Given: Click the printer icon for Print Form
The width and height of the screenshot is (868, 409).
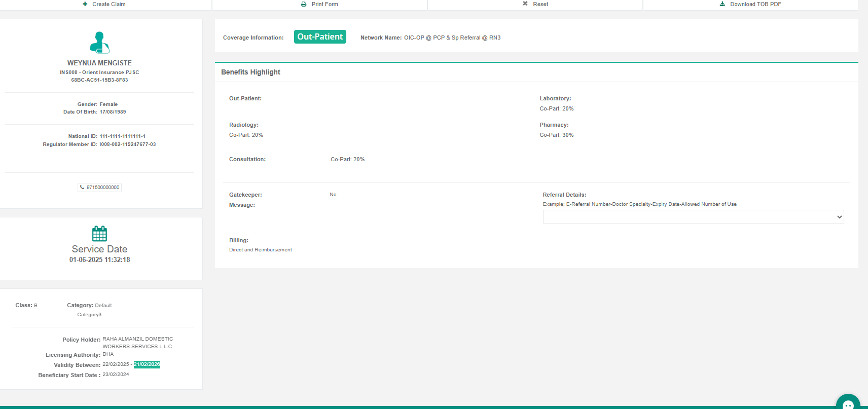Looking at the screenshot, I should pyautogui.click(x=304, y=4).
